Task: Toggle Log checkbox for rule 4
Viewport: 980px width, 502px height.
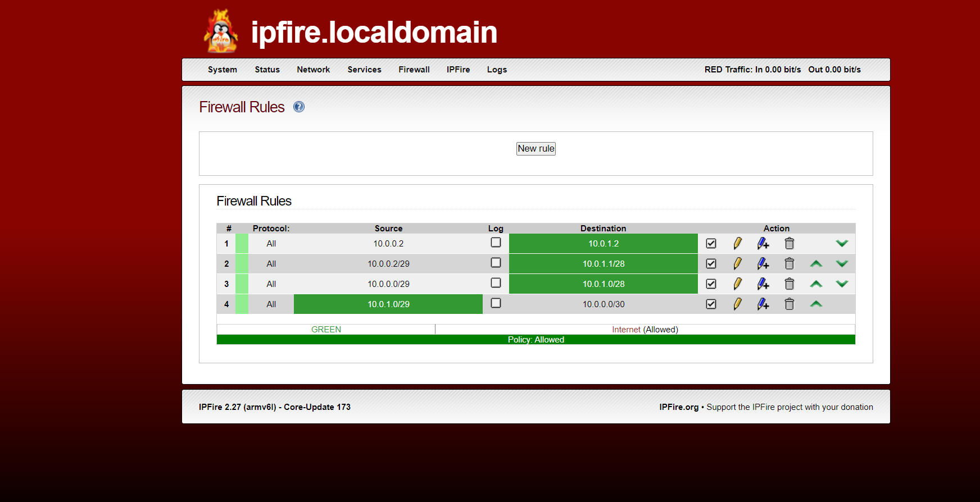Action: 496,303
